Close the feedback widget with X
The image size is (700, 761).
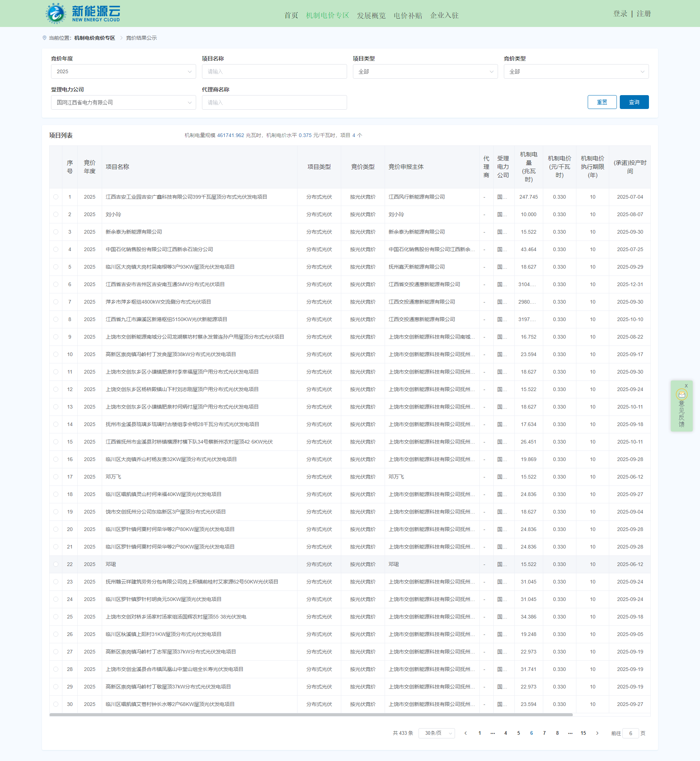click(x=686, y=386)
